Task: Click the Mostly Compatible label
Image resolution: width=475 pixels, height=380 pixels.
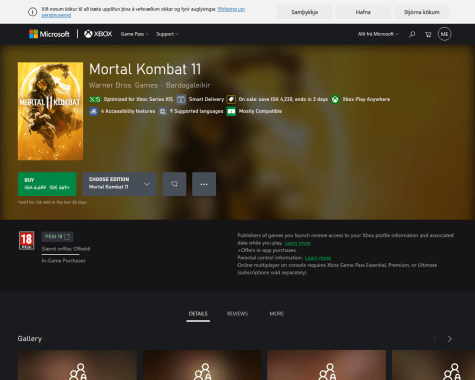Action: point(260,111)
